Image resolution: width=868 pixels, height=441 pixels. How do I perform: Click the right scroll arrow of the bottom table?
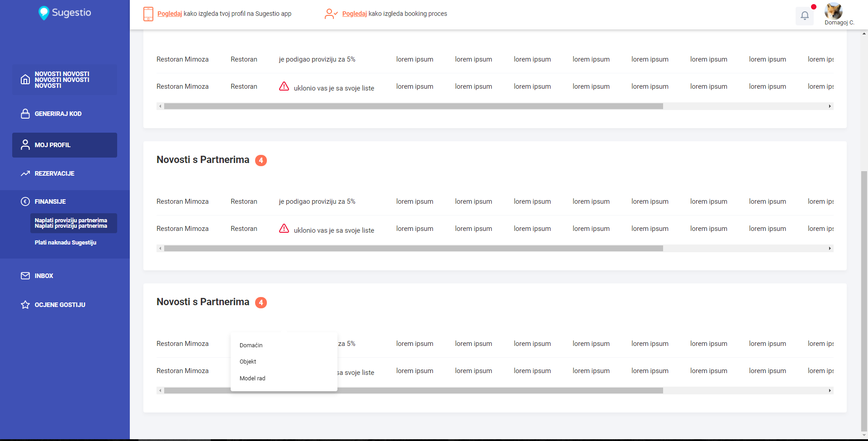[x=830, y=391]
